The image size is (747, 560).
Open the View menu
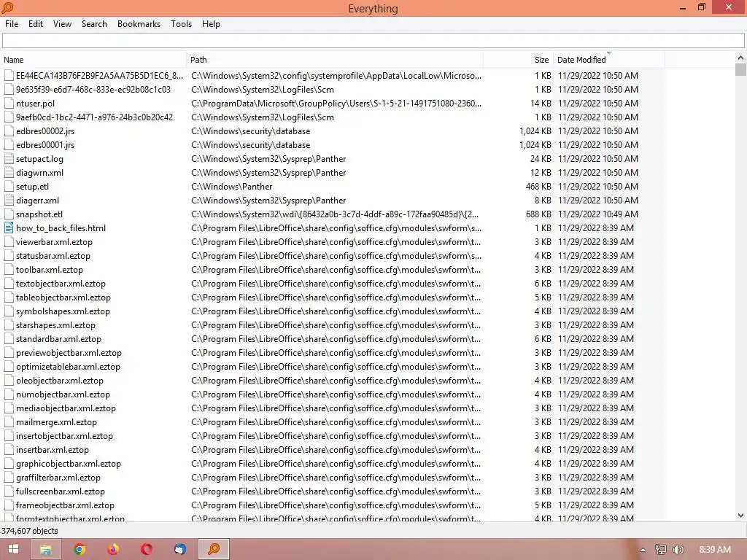tap(62, 24)
